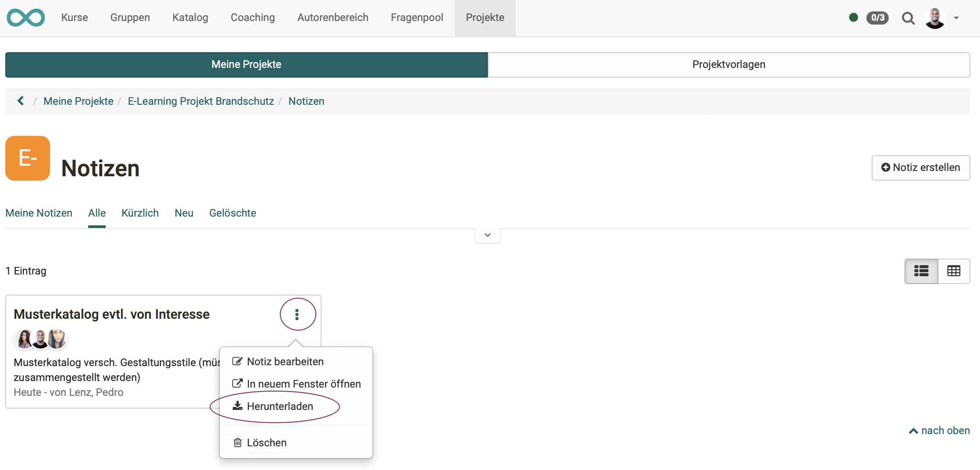Click the Notiz erstellen button
The width and height of the screenshot is (980, 470).
[920, 167]
